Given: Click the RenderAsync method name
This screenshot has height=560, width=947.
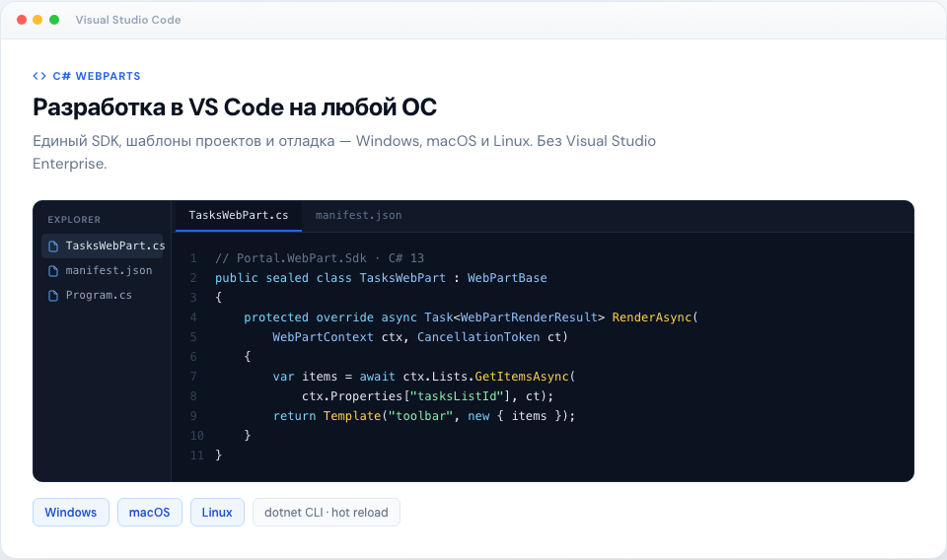Looking at the screenshot, I should (x=652, y=317).
